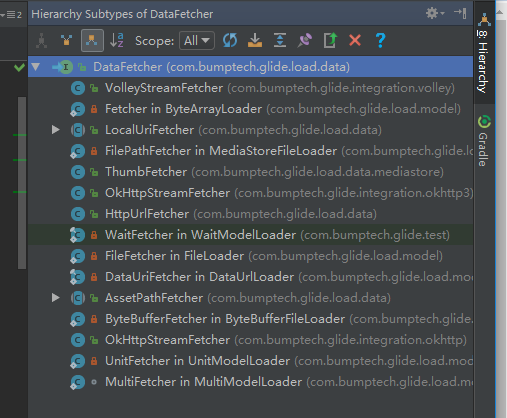Close the hierarchy with the red X
The image size is (507, 418).
point(355,41)
